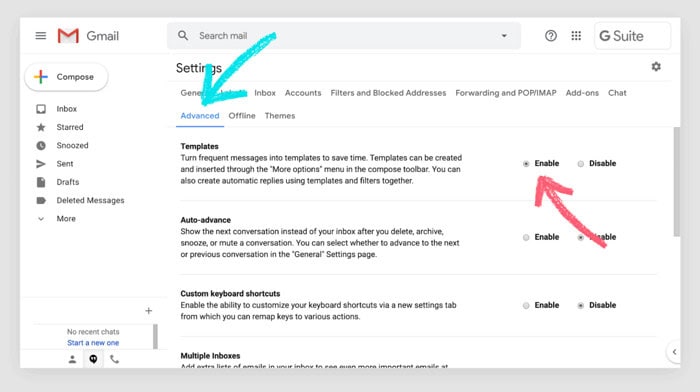Viewport: 700px width, 392px height.
Task: Click the plus icon to start a chat
Action: point(149,311)
